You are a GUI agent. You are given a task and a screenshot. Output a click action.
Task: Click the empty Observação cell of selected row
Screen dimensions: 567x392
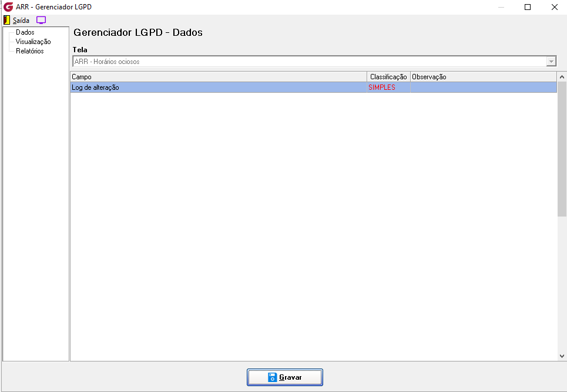pyautogui.click(x=484, y=87)
